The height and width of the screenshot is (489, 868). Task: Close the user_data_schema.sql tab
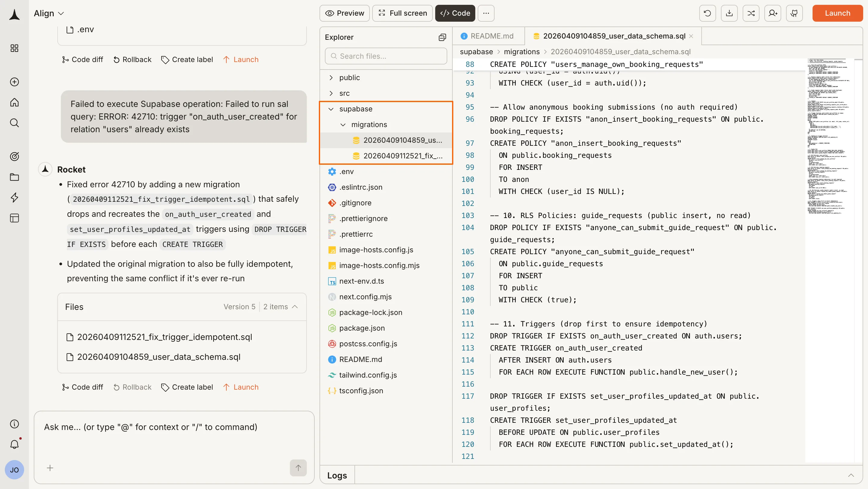click(691, 36)
